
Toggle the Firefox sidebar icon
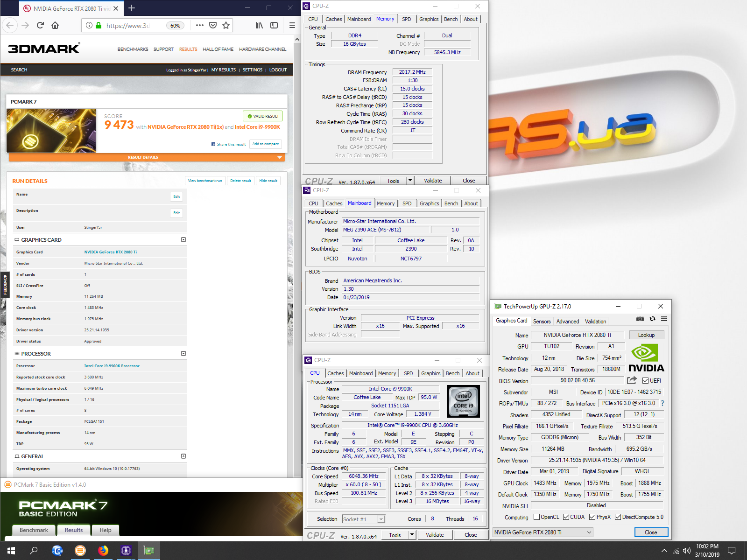click(x=274, y=25)
